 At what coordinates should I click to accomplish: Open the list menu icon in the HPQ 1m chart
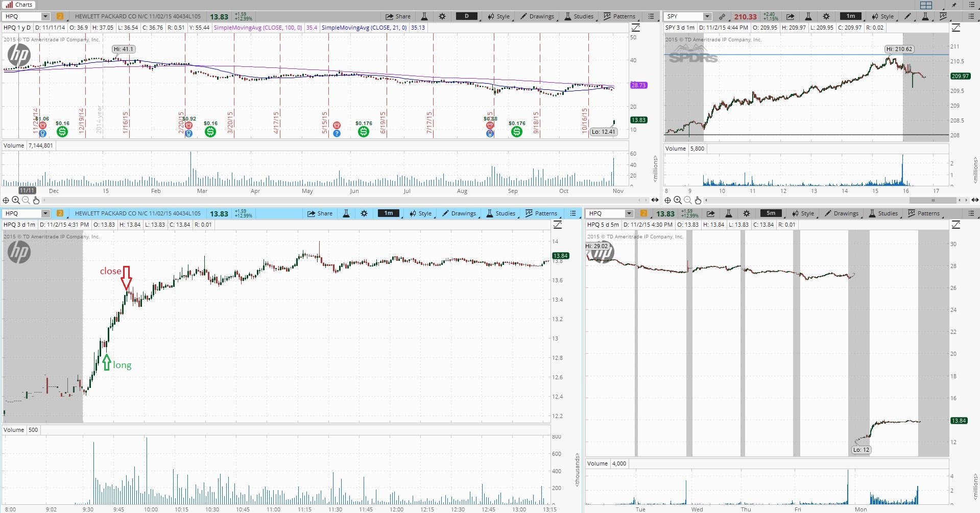[x=573, y=213]
